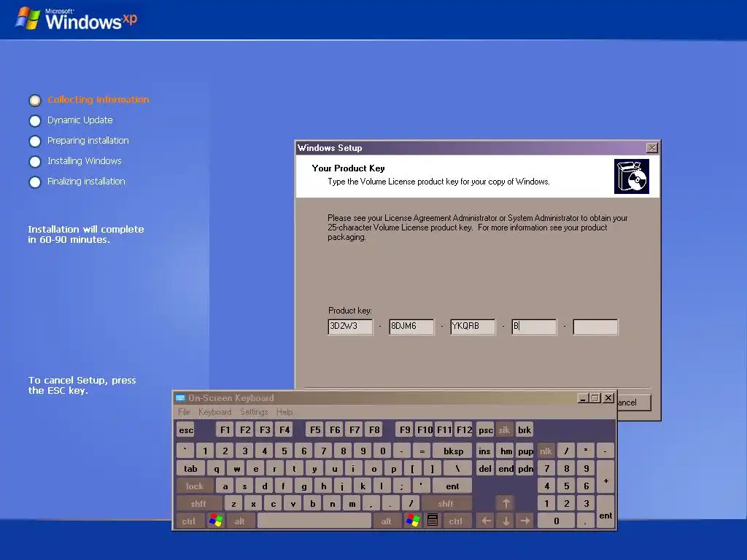The height and width of the screenshot is (560, 747).
Task: Click the fourth product key field
Action: pos(534,327)
